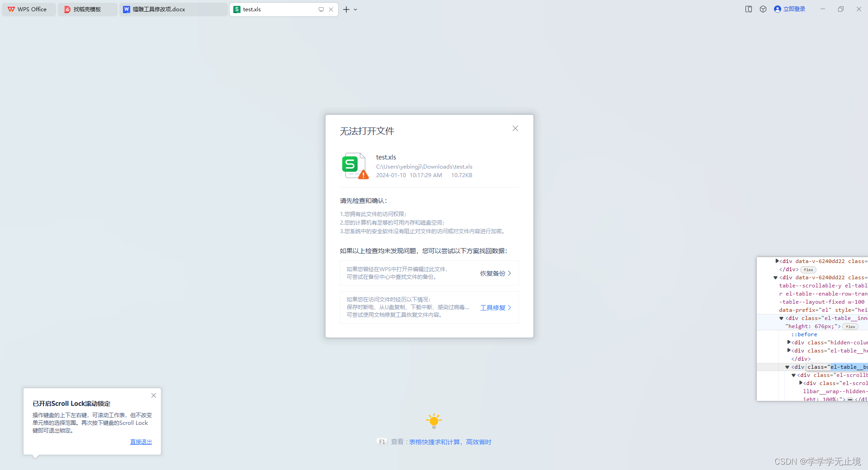Screen dimensions: 868x470
Task: Click the 10.72KB file size text
Action: [462, 175]
